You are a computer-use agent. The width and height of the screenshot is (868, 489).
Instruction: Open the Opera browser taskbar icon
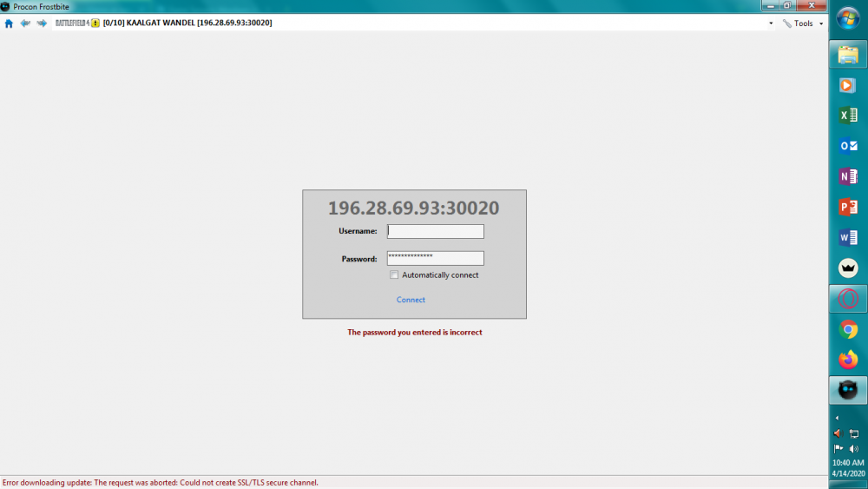[848, 299]
